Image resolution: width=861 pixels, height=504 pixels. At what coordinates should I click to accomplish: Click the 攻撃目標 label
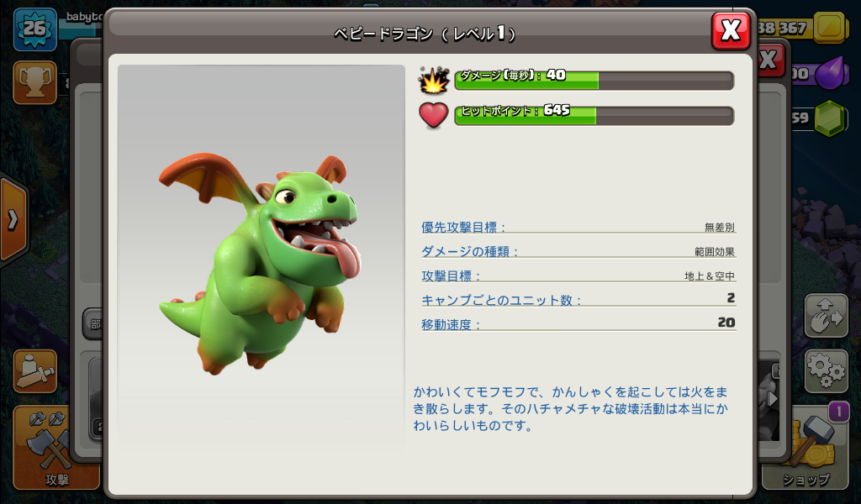[x=451, y=276]
